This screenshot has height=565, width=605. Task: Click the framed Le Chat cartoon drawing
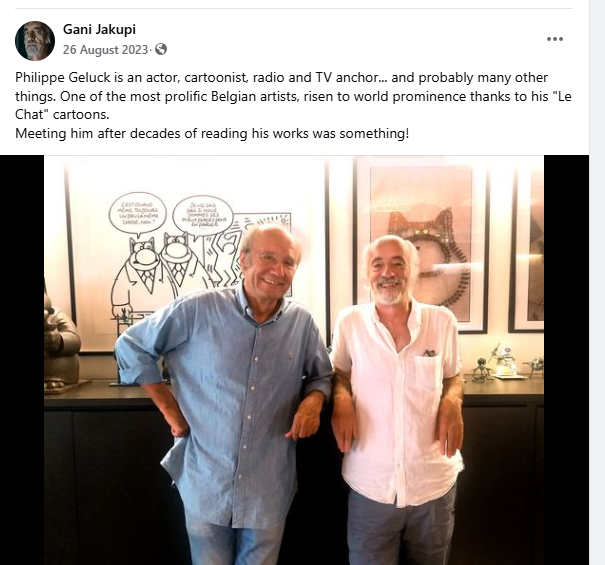click(181, 255)
